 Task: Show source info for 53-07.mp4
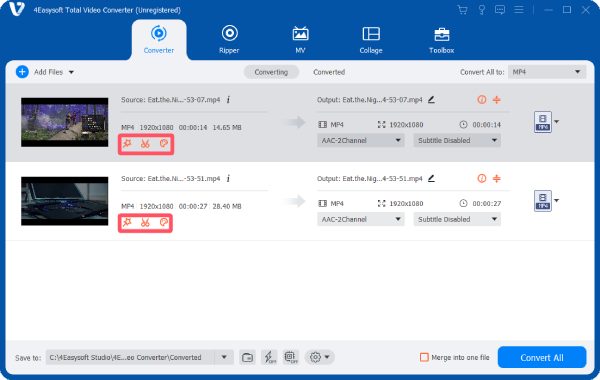pos(228,100)
